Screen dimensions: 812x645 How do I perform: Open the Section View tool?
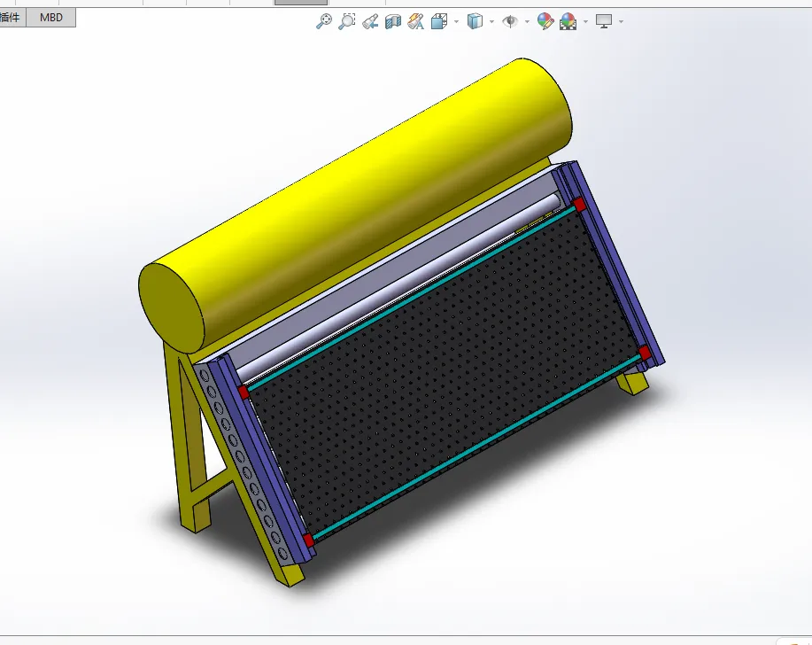pos(393,21)
